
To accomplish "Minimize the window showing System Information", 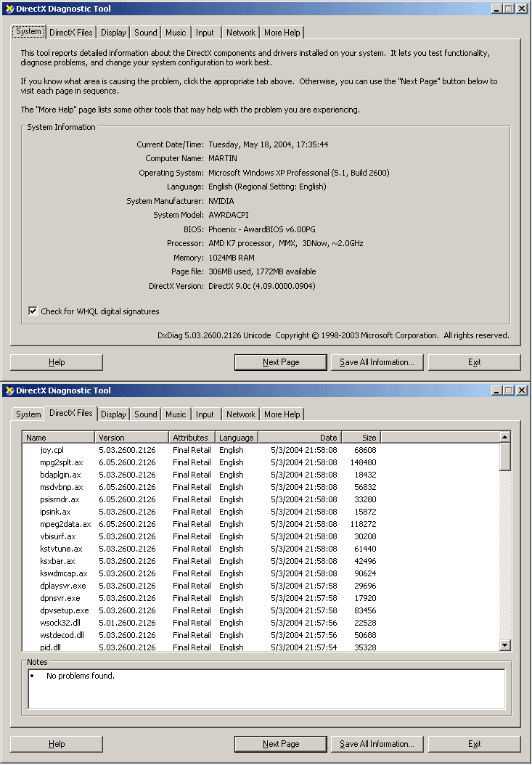I will pos(496,9).
